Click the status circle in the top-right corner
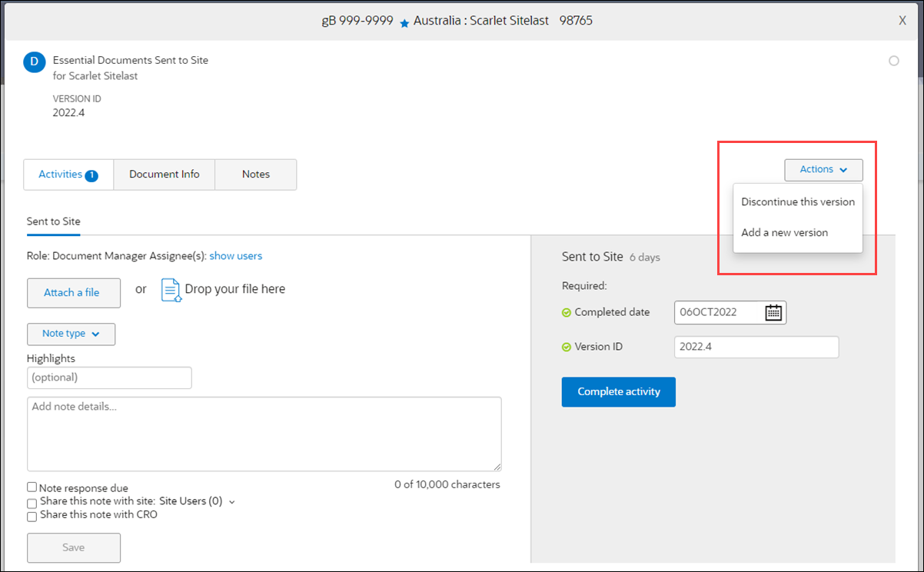This screenshot has height=572, width=924. point(894,60)
